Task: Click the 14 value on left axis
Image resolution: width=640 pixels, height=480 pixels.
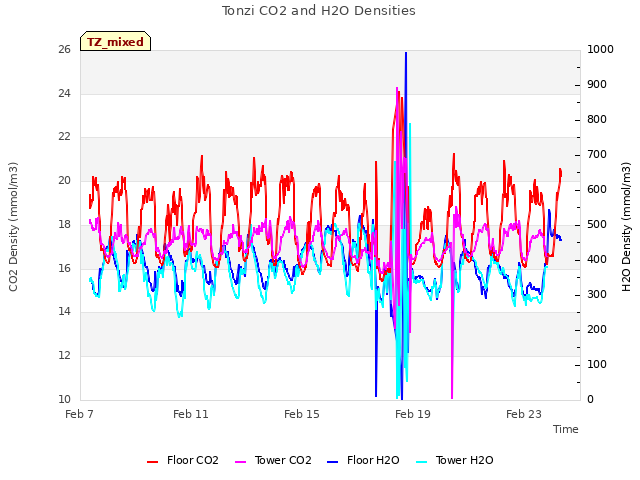Action: click(64, 312)
